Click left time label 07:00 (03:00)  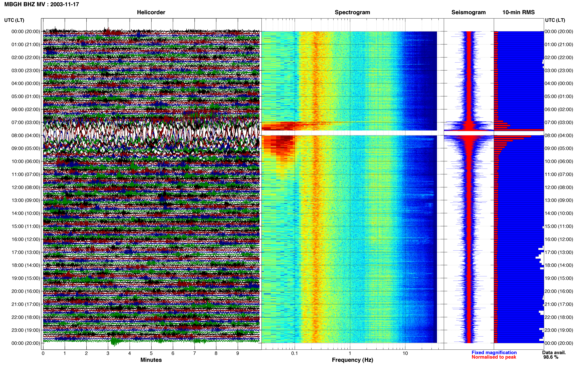[x=26, y=122]
